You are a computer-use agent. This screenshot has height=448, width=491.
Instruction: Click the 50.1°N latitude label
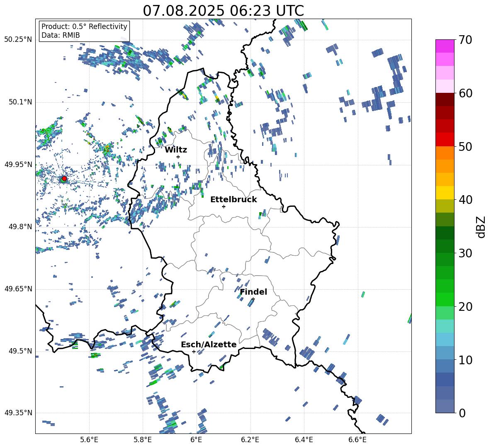click(20, 102)
